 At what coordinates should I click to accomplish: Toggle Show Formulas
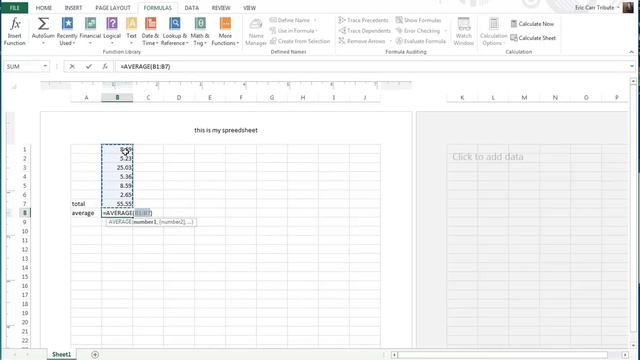tap(419, 20)
